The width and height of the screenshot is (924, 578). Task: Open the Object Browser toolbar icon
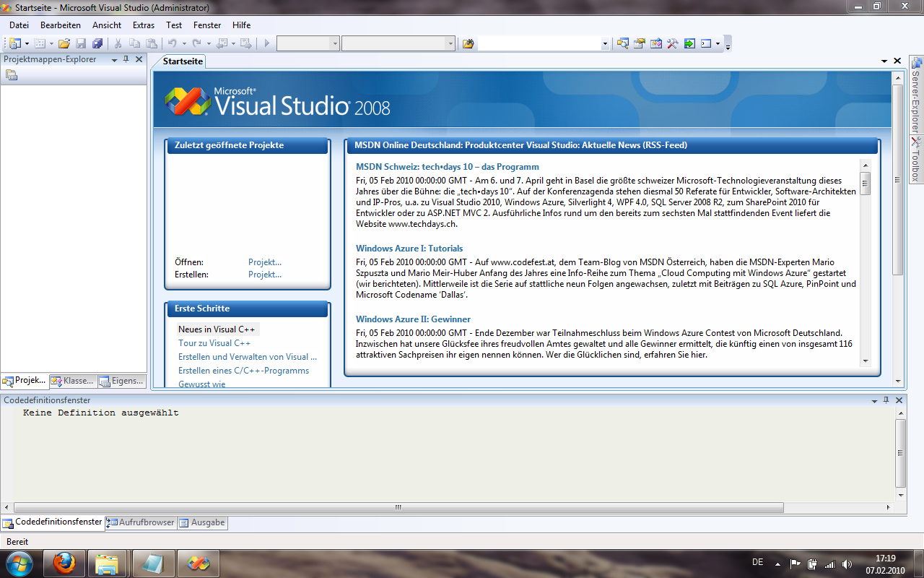tap(655, 43)
